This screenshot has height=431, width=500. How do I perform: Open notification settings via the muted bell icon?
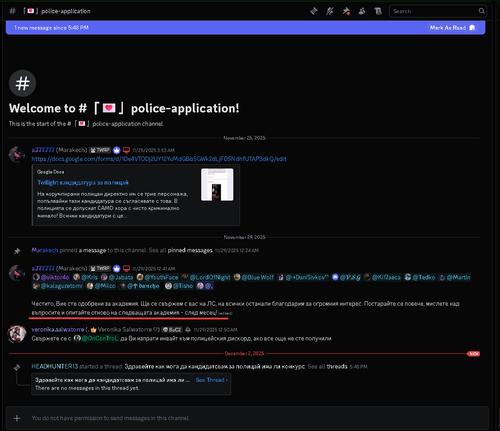[x=330, y=11]
